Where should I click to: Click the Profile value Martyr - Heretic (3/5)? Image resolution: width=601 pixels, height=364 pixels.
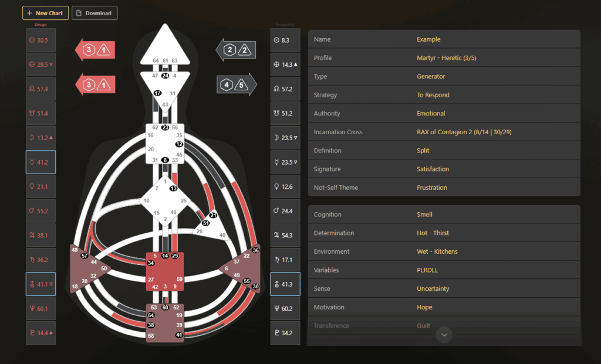pyautogui.click(x=447, y=58)
